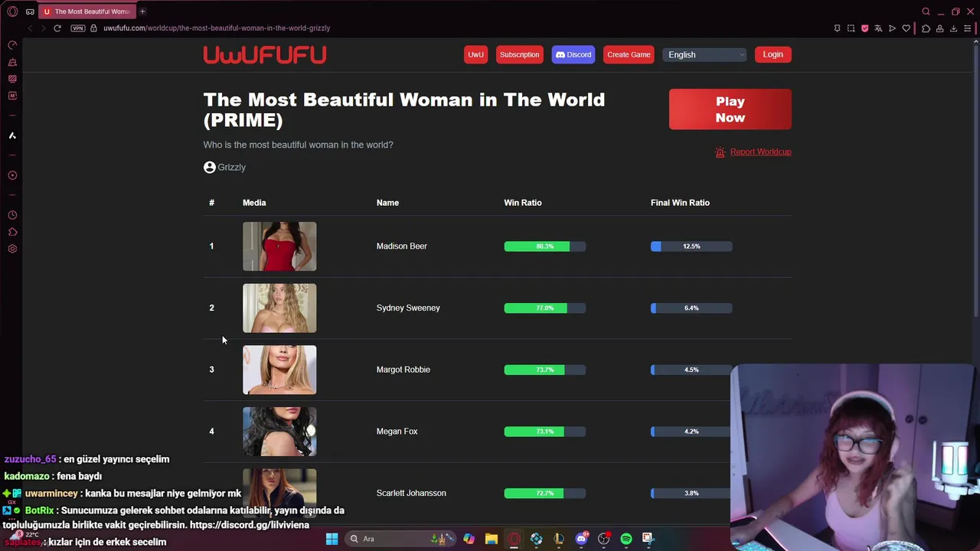
Task: Open Spotify from the taskbar
Action: (x=626, y=539)
